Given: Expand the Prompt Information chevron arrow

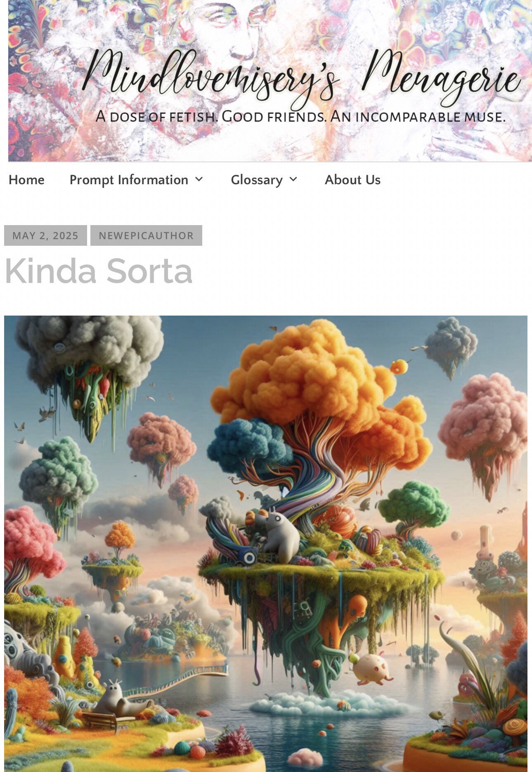Looking at the screenshot, I should (199, 179).
